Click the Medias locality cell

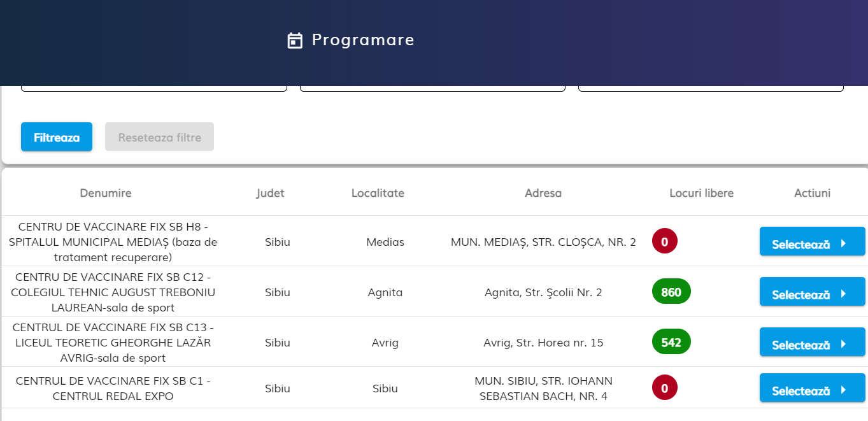coord(385,242)
